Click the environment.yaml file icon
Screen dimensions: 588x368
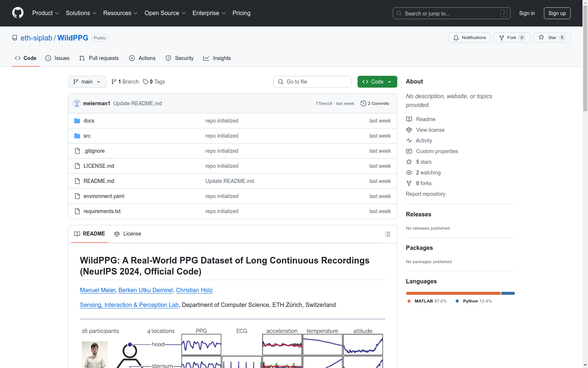click(77, 196)
